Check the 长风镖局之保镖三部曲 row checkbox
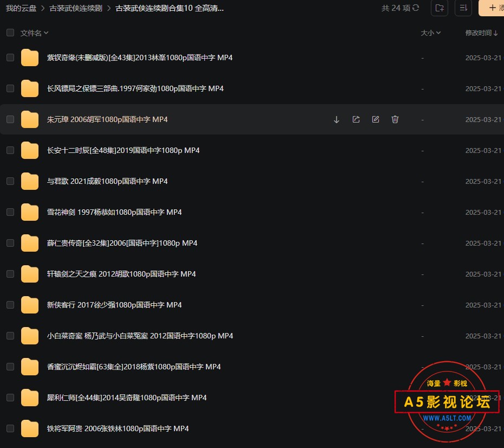The height and width of the screenshot is (448, 504). [10, 88]
